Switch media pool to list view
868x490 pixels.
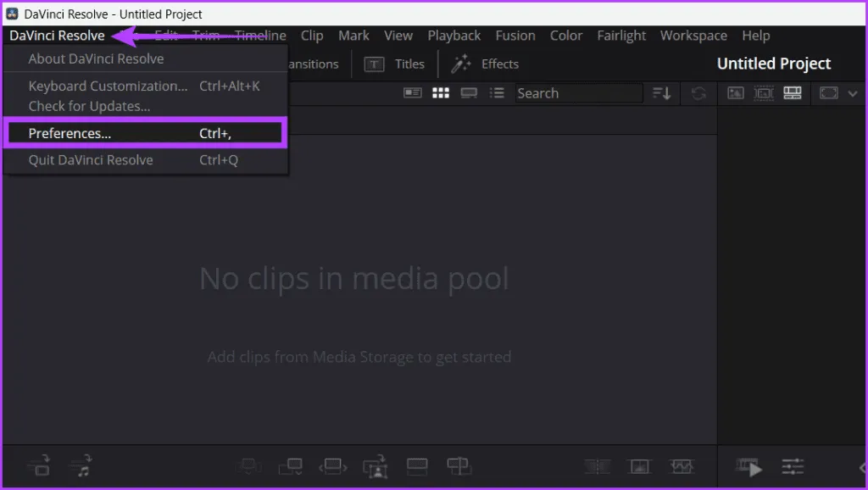(498, 93)
